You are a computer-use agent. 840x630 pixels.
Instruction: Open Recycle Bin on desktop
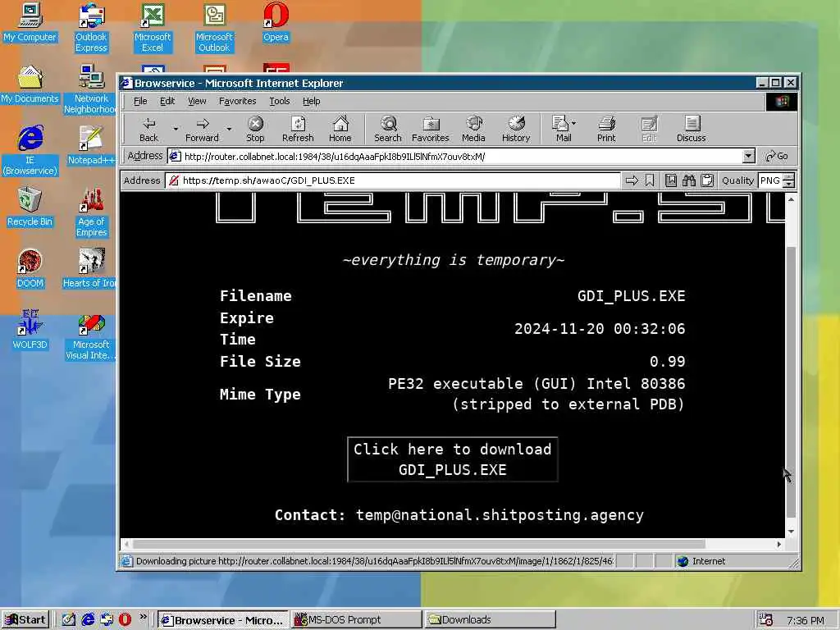[x=30, y=208]
